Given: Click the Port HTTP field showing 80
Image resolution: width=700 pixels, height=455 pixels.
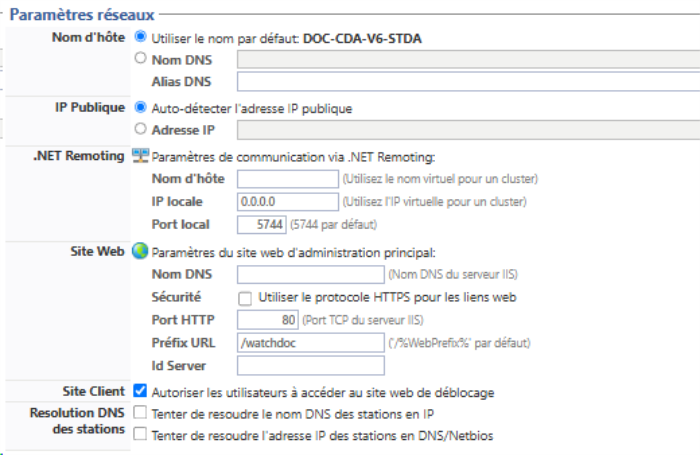Looking at the screenshot, I should click(268, 320).
